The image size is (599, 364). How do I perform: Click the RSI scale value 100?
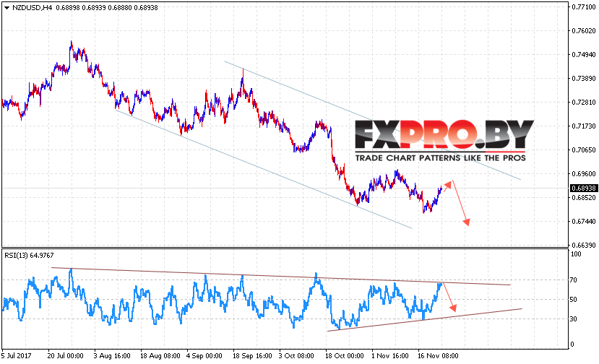click(x=575, y=254)
